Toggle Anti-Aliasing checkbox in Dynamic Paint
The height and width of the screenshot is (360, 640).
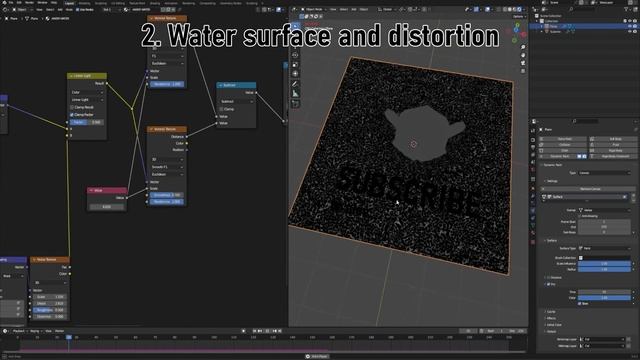(580, 216)
